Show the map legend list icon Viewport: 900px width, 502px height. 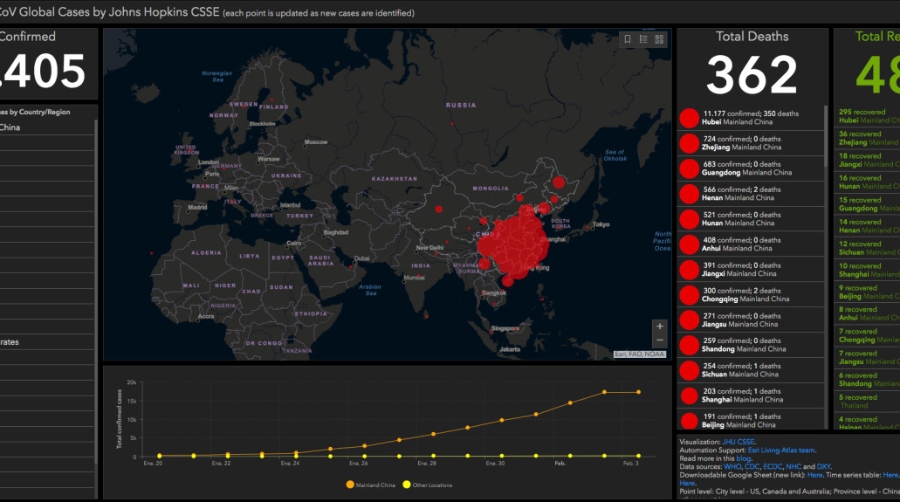[643, 39]
